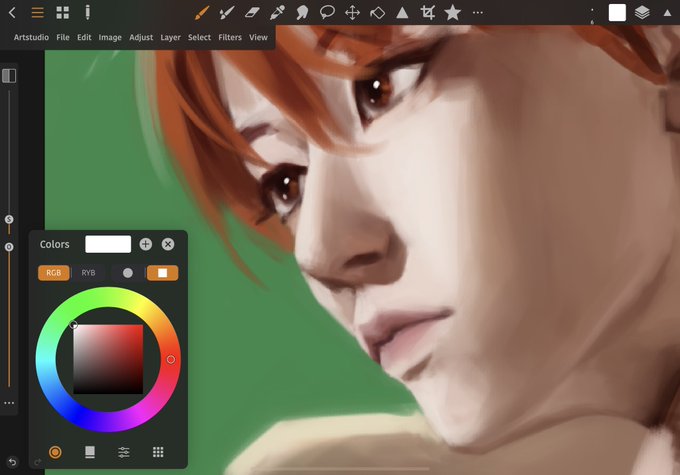
Task: Open the File menu
Action: (63, 37)
